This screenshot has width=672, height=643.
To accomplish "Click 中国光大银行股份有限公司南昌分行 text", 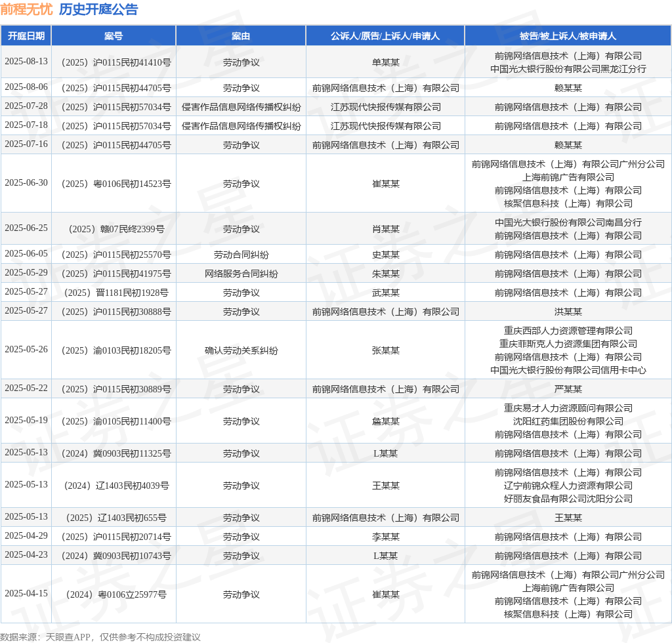I will pos(568,222).
